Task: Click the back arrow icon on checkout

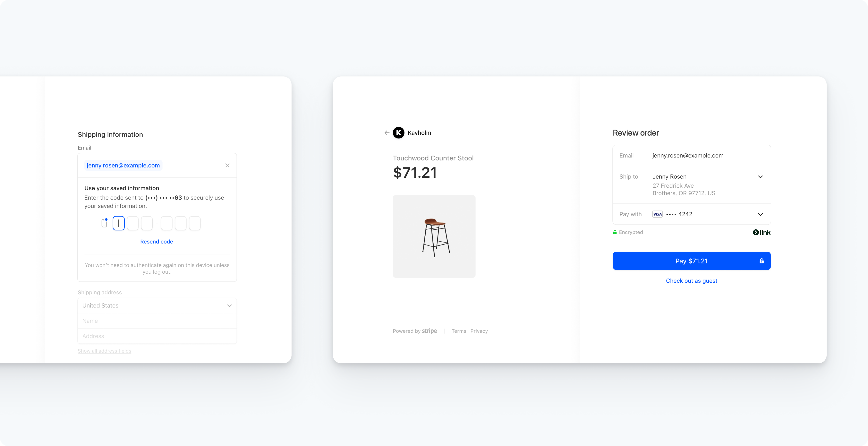Action: click(387, 133)
